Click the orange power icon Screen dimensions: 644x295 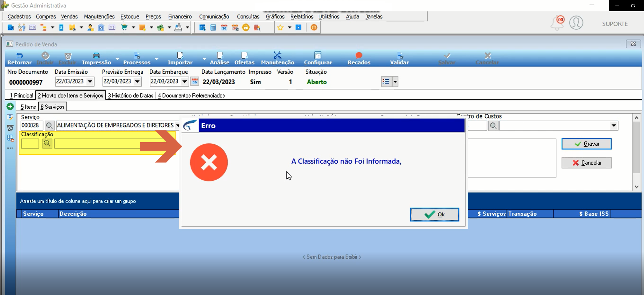314,27
